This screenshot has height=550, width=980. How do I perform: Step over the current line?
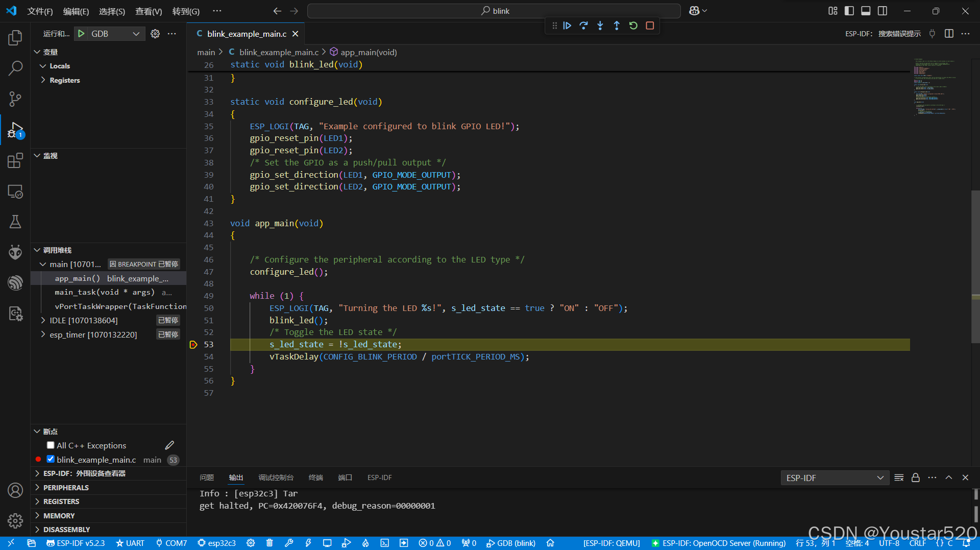click(583, 26)
